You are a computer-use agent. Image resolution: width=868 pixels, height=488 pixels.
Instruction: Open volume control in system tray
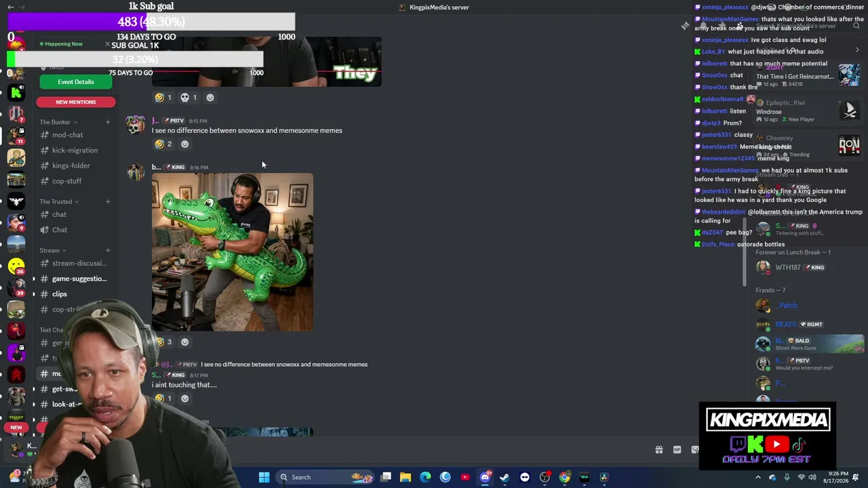pyautogui.click(x=812, y=477)
